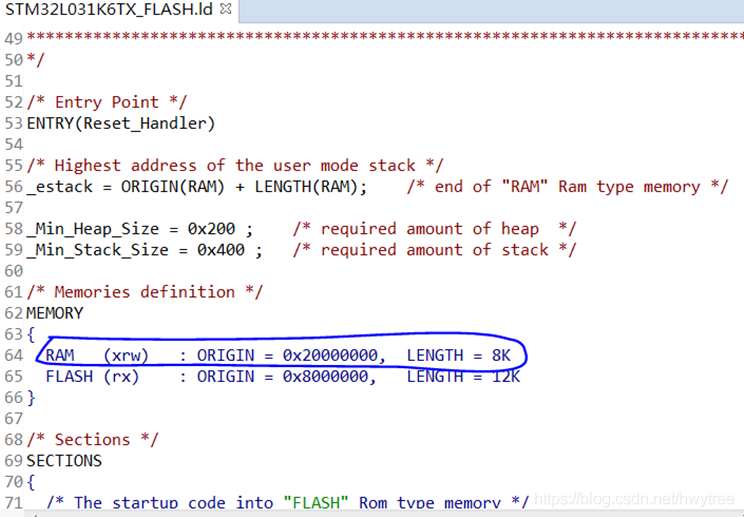Image resolution: width=744 pixels, height=517 pixels.
Task: Click the 0x400 stack size value
Action: [221, 250]
